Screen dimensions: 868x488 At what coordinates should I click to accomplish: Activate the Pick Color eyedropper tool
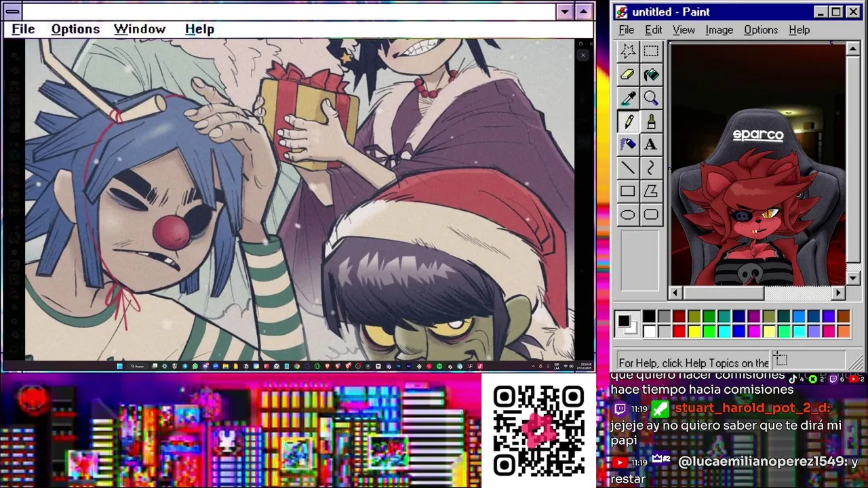(628, 99)
